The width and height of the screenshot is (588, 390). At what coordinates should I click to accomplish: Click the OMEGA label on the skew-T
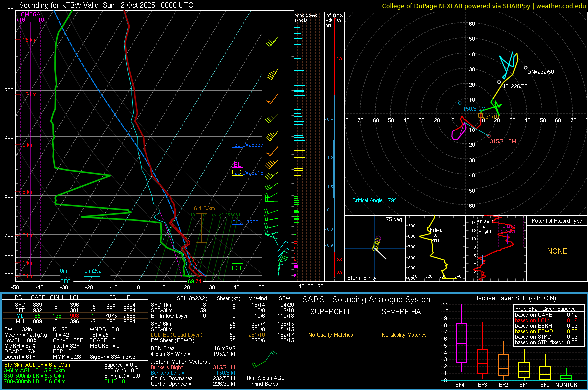coord(31,14)
